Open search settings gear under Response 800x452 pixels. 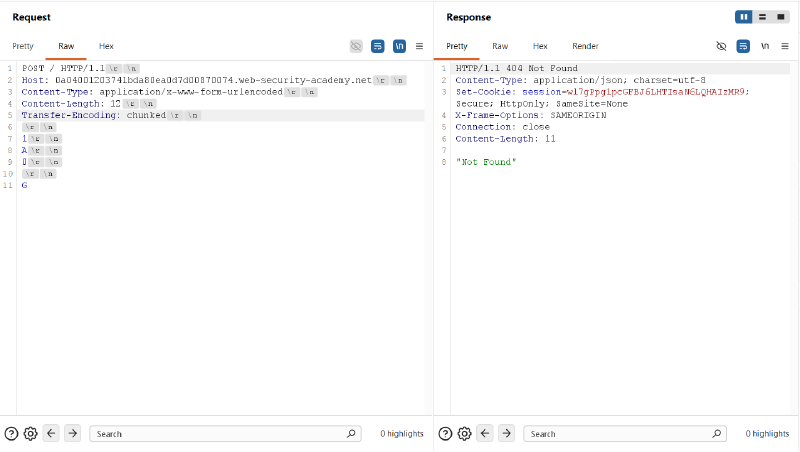click(464, 434)
